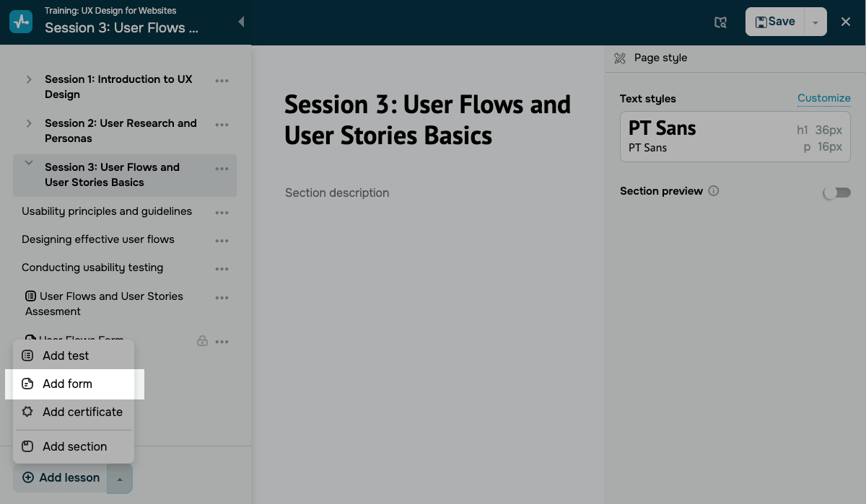Screen dimensions: 866x504
Task: Click the Section description field
Action: (x=337, y=193)
